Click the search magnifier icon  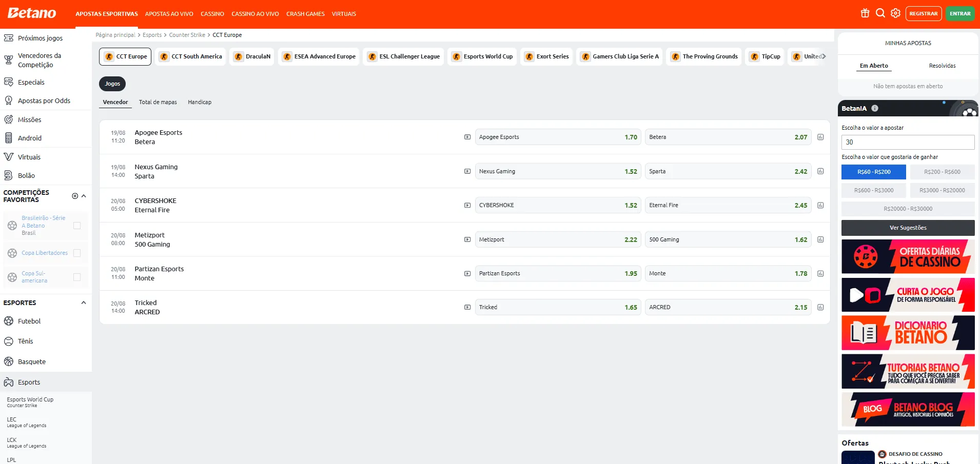tap(880, 13)
